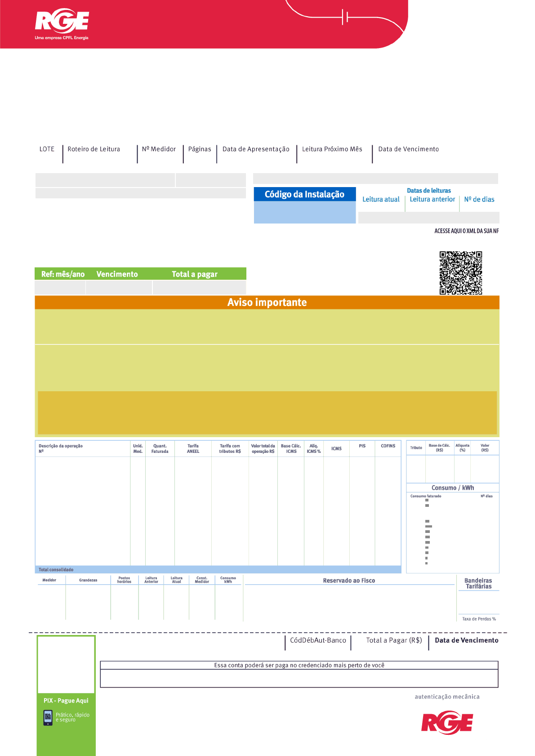Click the ACESSE AQUI O XML DA SUA NF link
Image resolution: width=535 pixels, height=756 pixels.
(466, 231)
